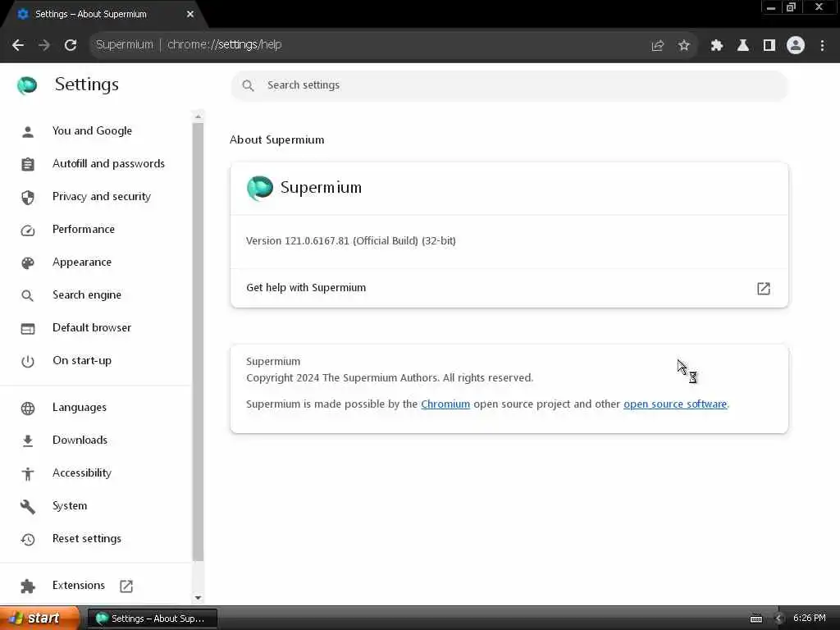Close the Settings tab

(x=190, y=14)
